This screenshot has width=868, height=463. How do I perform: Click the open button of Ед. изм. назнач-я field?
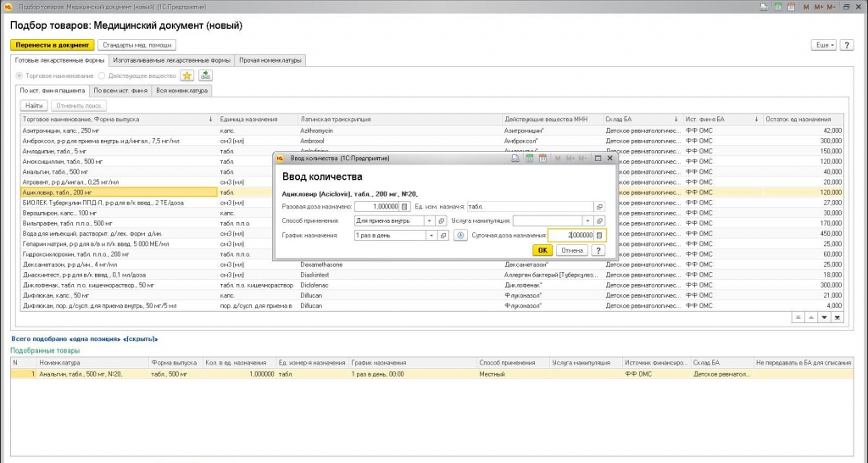(x=599, y=207)
